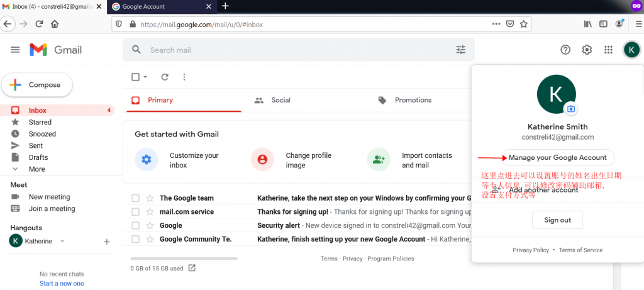The height and width of the screenshot is (290, 644).
Task: Open the Firefox account icon in toolbar
Action: click(x=619, y=24)
